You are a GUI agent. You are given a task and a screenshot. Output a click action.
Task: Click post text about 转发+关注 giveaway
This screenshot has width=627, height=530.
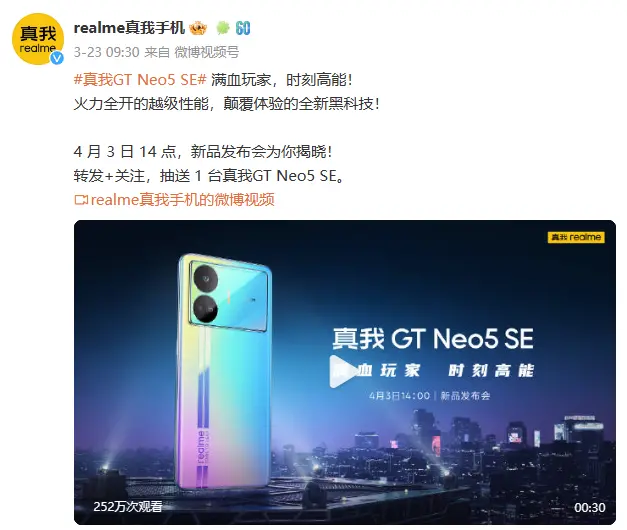click(209, 176)
